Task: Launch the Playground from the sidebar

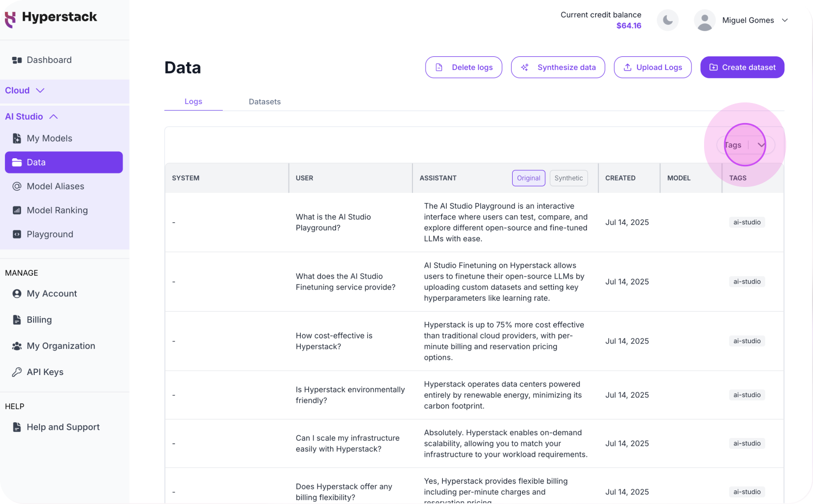Action: click(50, 234)
